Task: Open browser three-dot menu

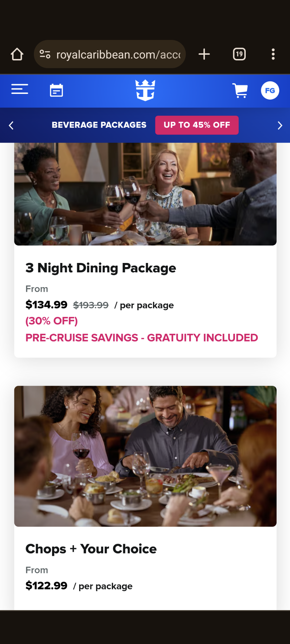Action: [x=273, y=54]
